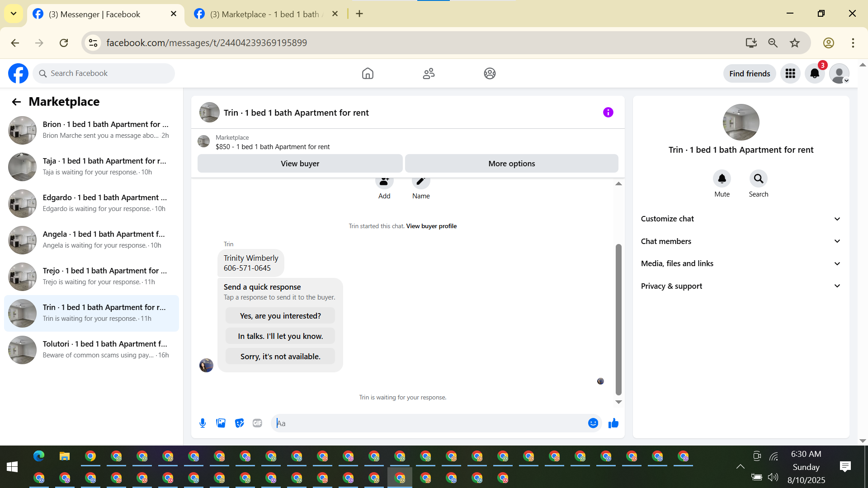Send a thumbs-up like
Image resolution: width=868 pixels, height=488 pixels.
[613, 423]
